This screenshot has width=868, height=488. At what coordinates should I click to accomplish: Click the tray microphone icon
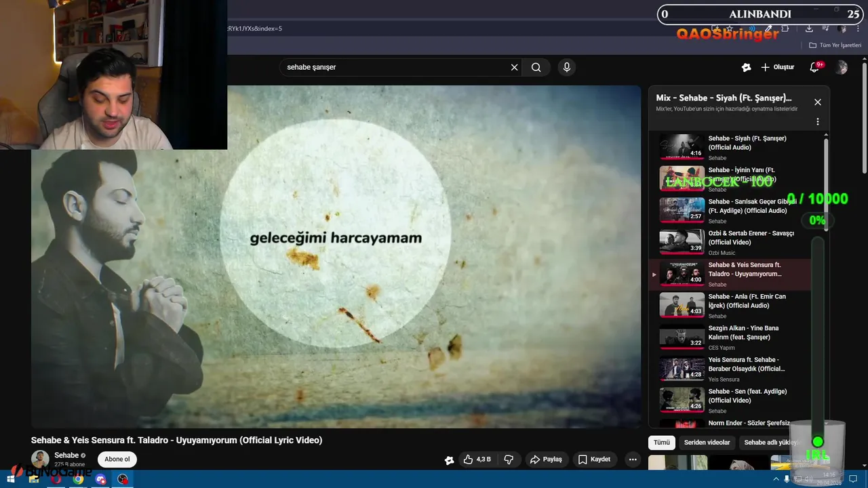pyautogui.click(x=787, y=479)
